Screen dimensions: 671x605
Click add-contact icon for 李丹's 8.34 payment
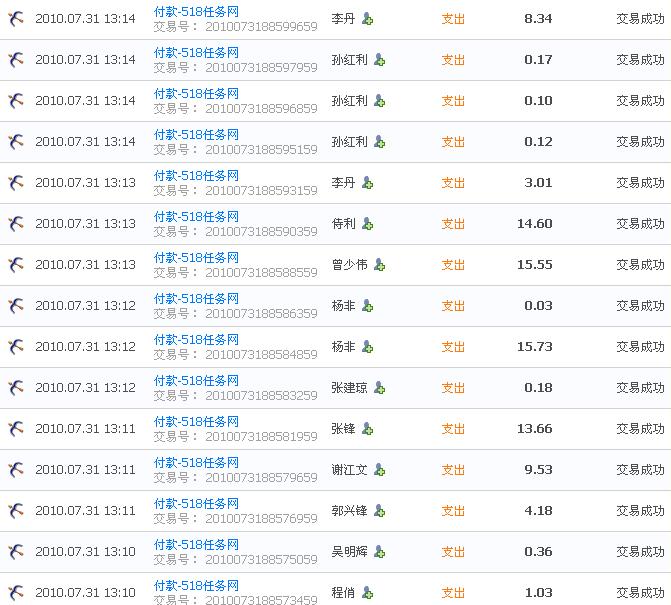(367, 19)
